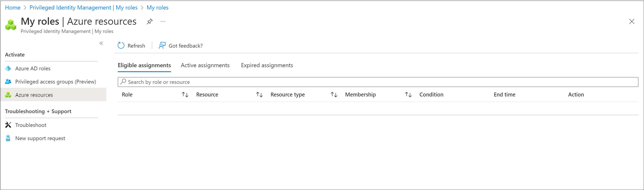Screen dimensions: 644x190
Task: Click the Got feedback? label
Action: pyautogui.click(x=185, y=46)
